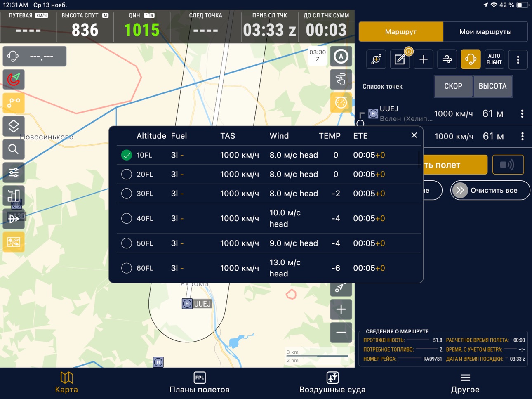Open the route points tool
Screen dimensions: 532x399
(14, 102)
